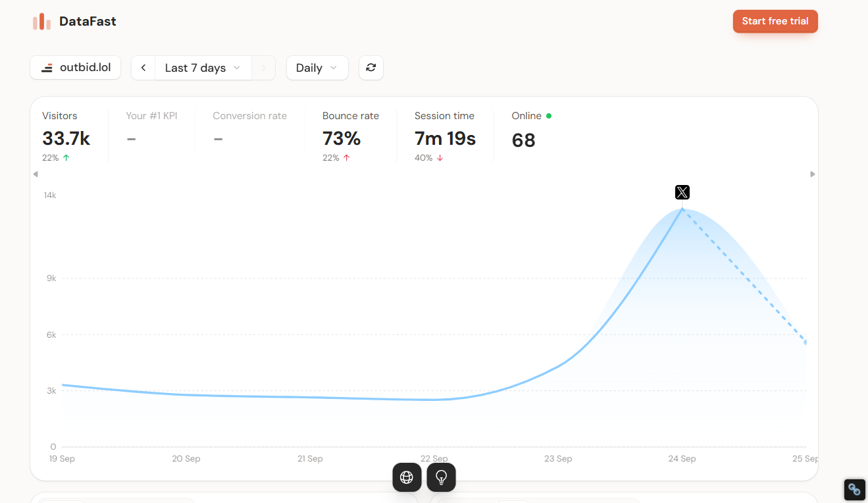Viewport: 868px width, 503px height.
Task: Click the link icon in bottom corner
Action: coord(854,489)
